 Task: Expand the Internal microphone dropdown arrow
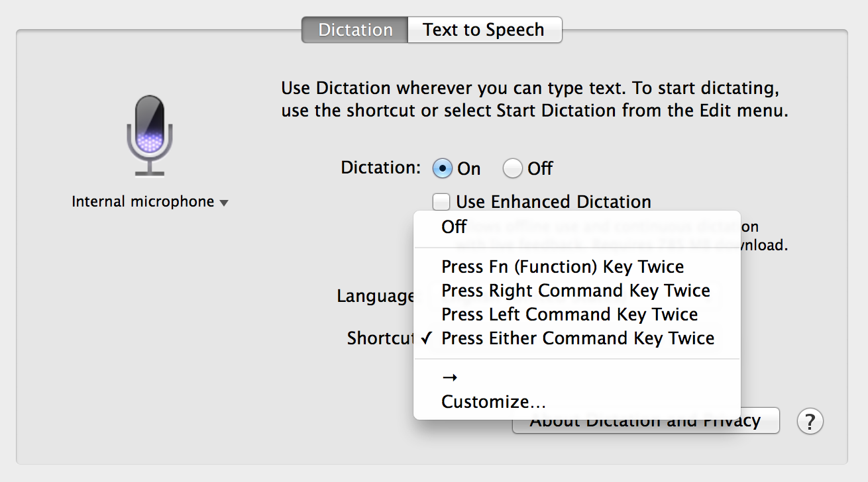(x=224, y=203)
